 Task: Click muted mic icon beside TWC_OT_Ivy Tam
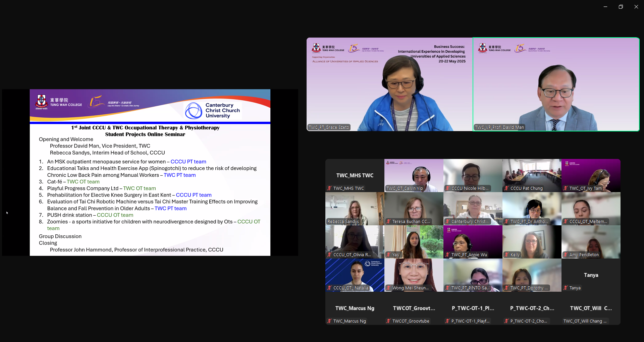pos(566,188)
